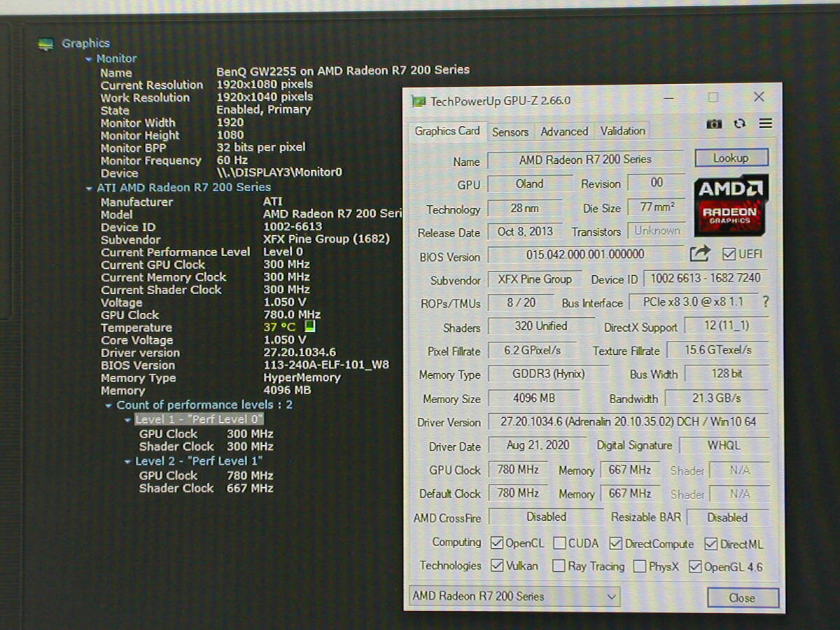
Task: Select BIOS Version 113-240A-ELF-101_W8 row
Action: (244, 365)
